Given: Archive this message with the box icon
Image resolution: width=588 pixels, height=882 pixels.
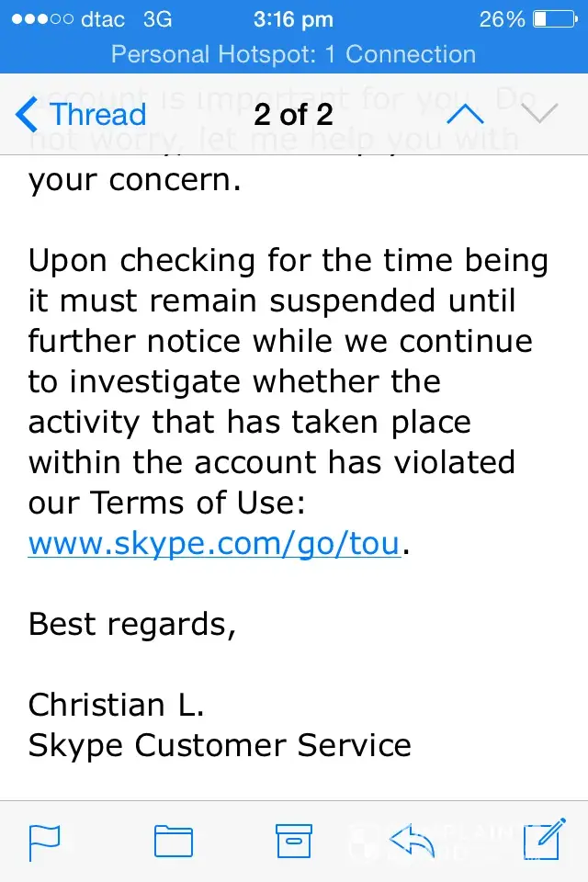Looking at the screenshot, I should click(295, 841).
